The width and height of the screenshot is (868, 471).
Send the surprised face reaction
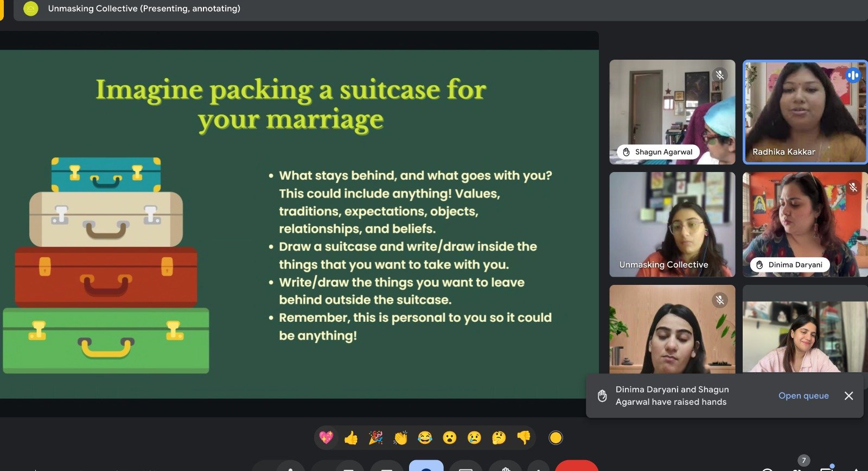(x=450, y=437)
